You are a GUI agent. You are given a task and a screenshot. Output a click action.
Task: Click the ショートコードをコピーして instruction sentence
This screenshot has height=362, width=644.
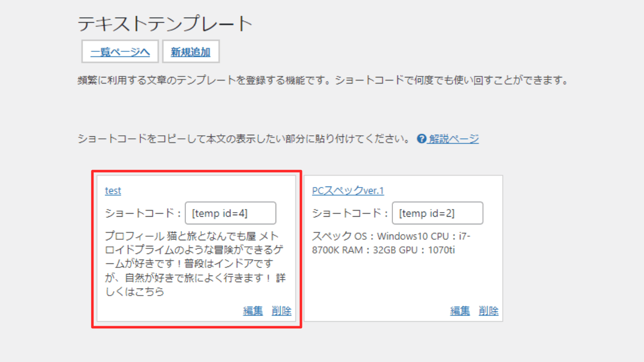coord(244,139)
